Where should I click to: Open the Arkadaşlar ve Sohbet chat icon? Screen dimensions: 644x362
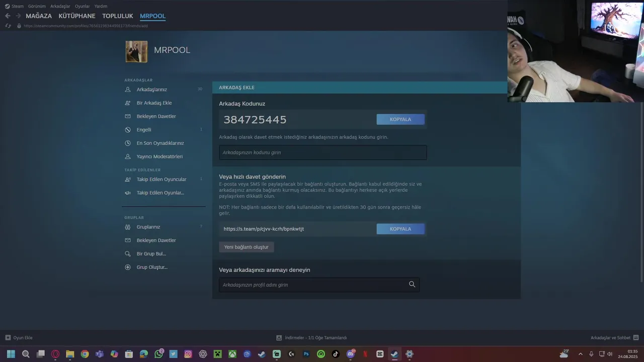coord(636,338)
